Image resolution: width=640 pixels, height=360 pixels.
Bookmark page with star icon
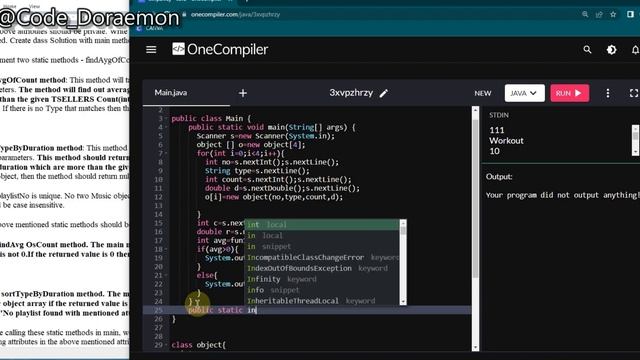point(613,14)
